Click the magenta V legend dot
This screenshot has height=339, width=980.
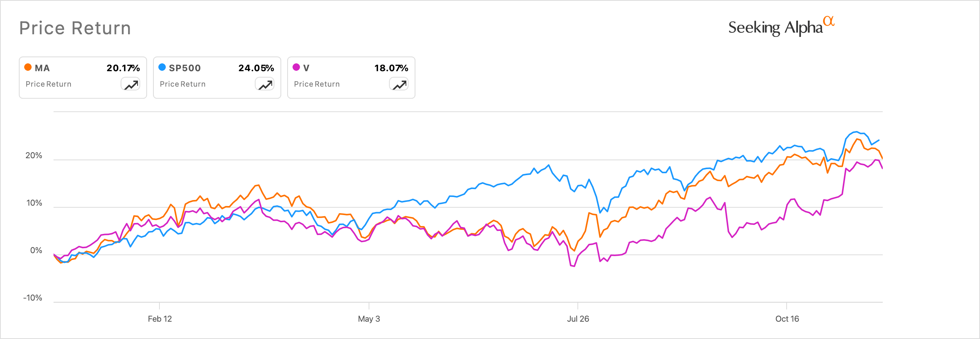(x=296, y=67)
